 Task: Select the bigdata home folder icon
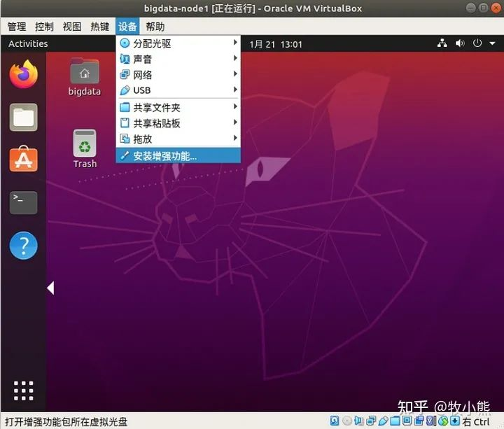coord(85,77)
